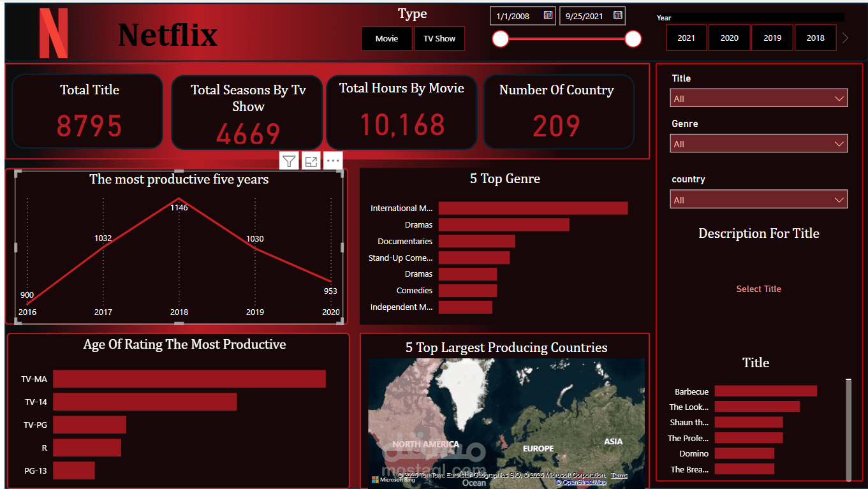Viewport: 868px width, 489px height.
Task: Click the right date slider handle
Action: (633, 40)
